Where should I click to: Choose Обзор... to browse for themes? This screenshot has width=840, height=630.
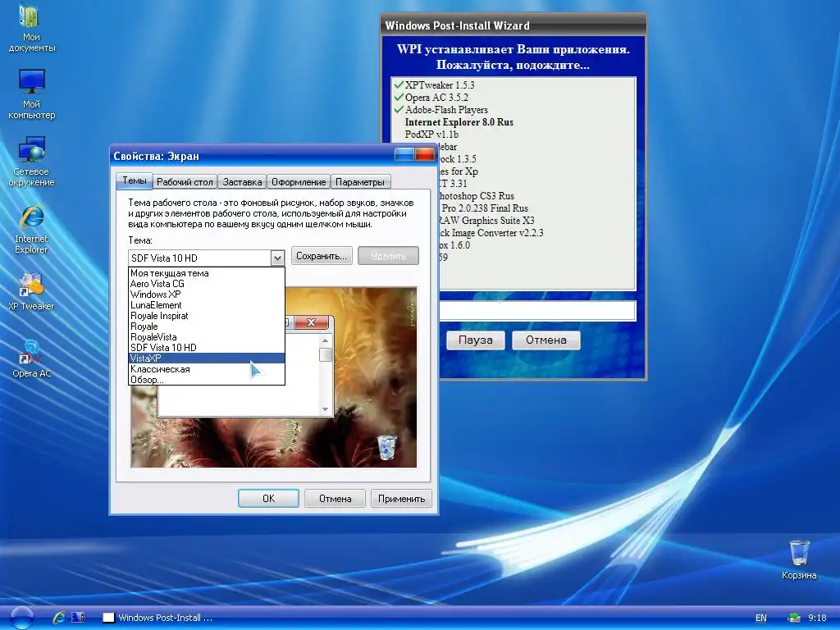[207, 380]
